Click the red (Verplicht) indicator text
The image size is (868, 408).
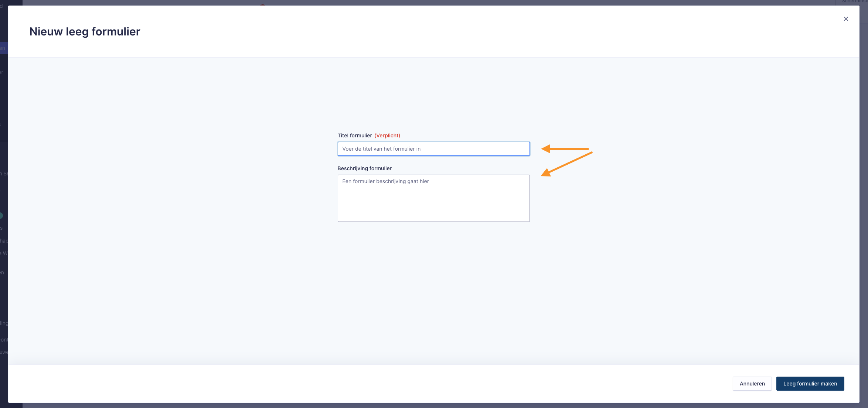(x=387, y=136)
